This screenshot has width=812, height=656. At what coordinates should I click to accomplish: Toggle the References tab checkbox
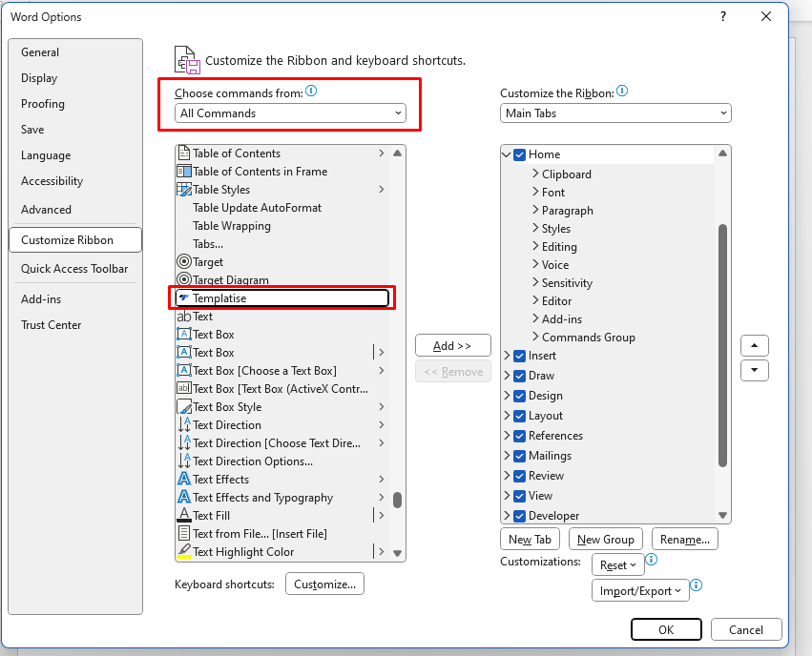(519, 436)
